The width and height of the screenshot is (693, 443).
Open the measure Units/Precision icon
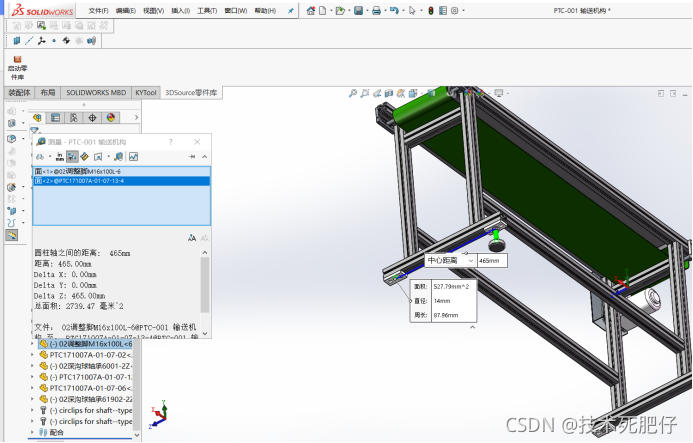click(x=60, y=157)
